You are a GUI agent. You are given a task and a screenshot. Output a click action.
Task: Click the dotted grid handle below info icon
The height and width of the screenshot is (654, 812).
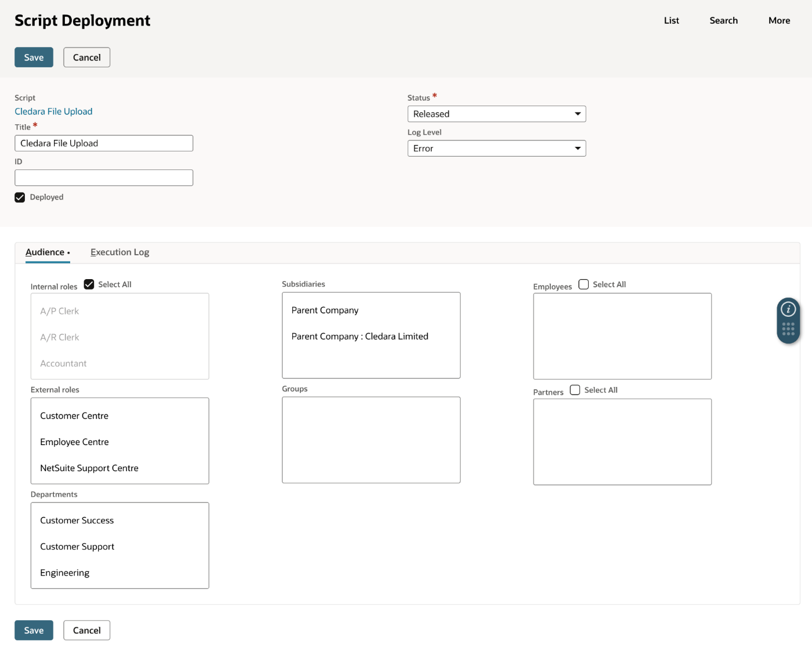pyautogui.click(x=788, y=329)
